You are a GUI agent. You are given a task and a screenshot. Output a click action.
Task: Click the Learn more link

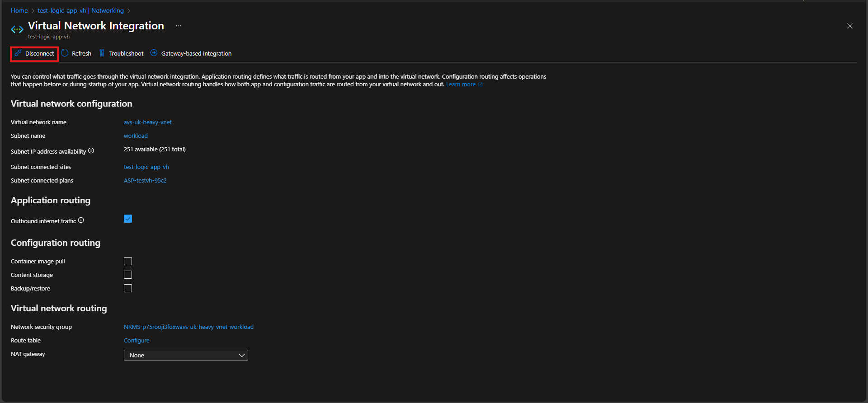pos(461,84)
